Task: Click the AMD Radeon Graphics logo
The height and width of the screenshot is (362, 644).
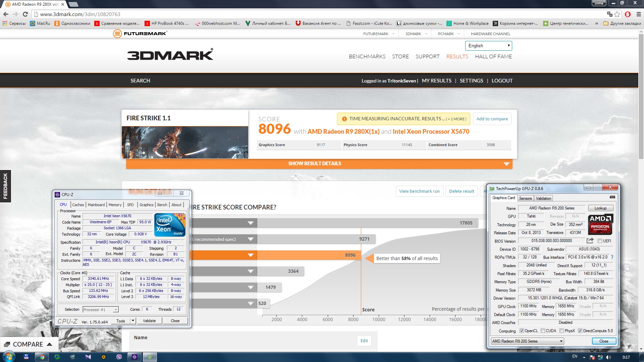Action: (600, 224)
